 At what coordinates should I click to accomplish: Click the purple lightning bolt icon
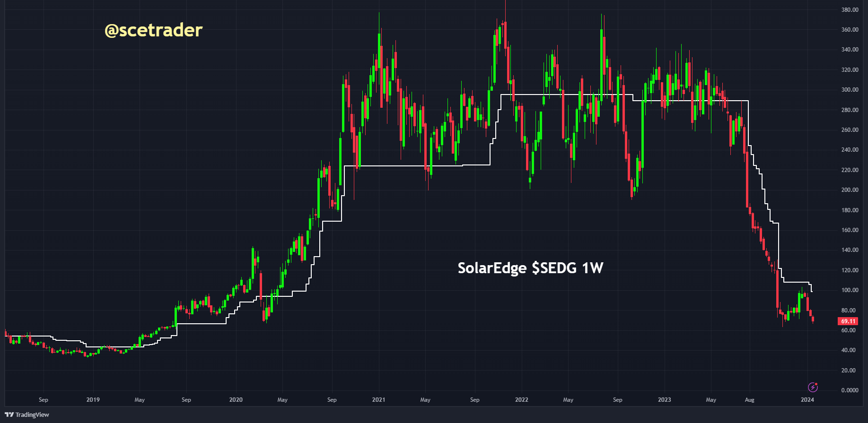[x=813, y=388]
